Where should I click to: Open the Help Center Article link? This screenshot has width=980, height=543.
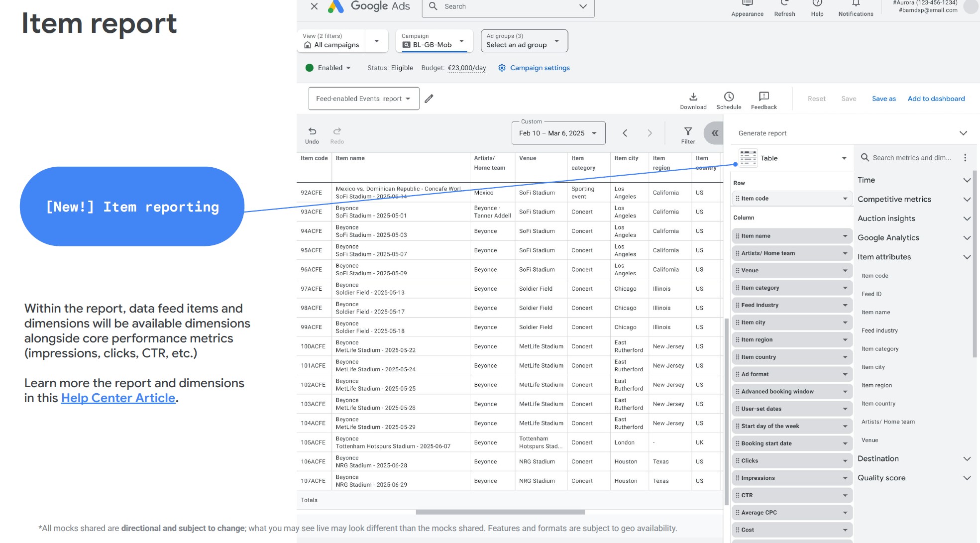pos(118,398)
